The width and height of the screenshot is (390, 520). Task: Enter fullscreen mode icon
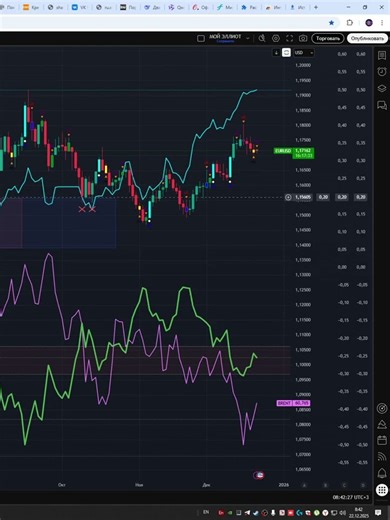pos(289,38)
